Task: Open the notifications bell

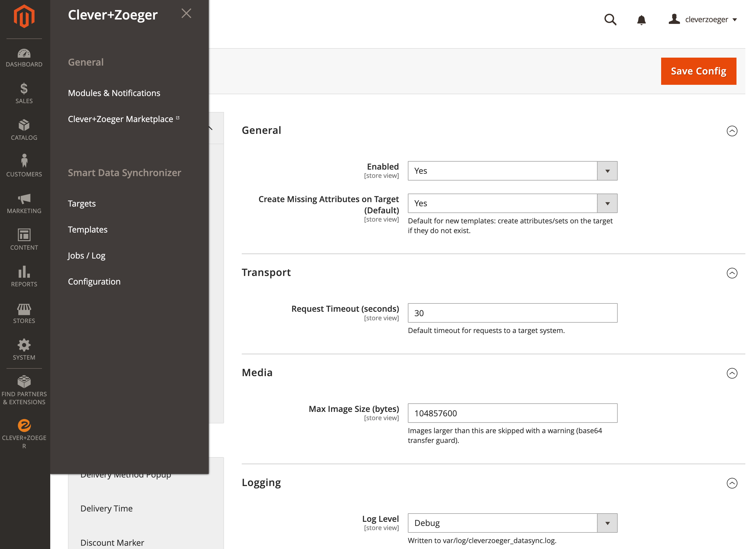Action: pyautogui.click(x=641, y=20)
